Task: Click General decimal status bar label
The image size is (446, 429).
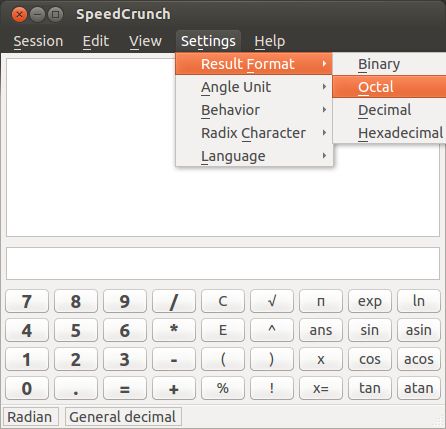Action: (123, 417)
